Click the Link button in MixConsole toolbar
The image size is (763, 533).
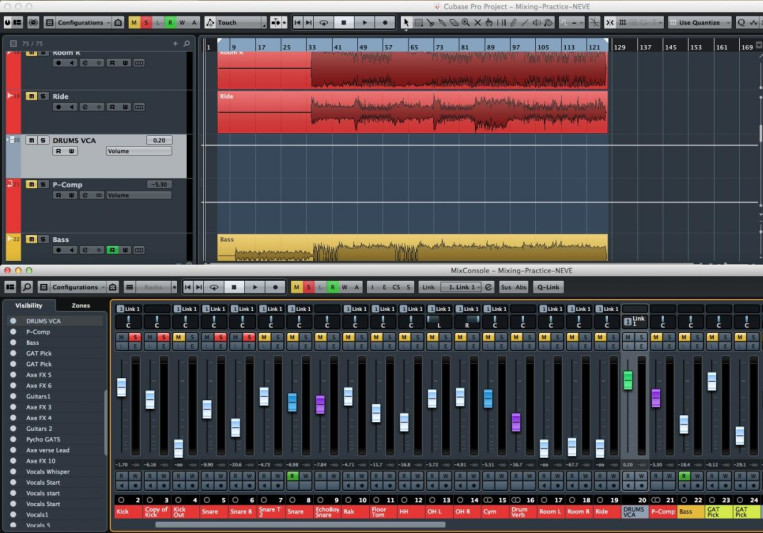(x=428, y=287)
